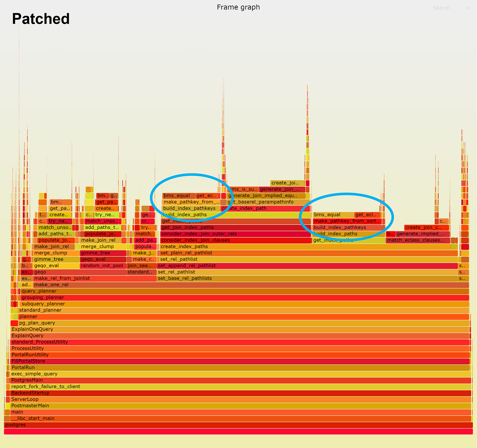Zoom into consider_index_join_clauses frame
Screen dimensions: 477x448
tap(235, 240)
